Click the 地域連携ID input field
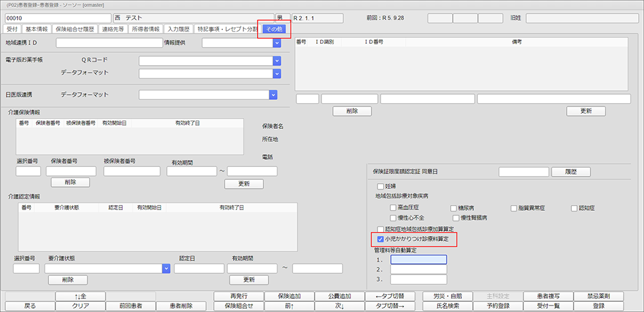Viewport: 644px width, 312px height. (x=109, y=43)
